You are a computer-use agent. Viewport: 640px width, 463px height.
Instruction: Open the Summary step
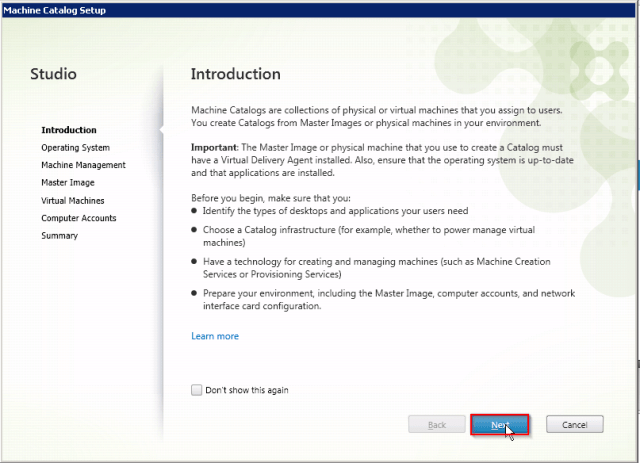point(59,236)
